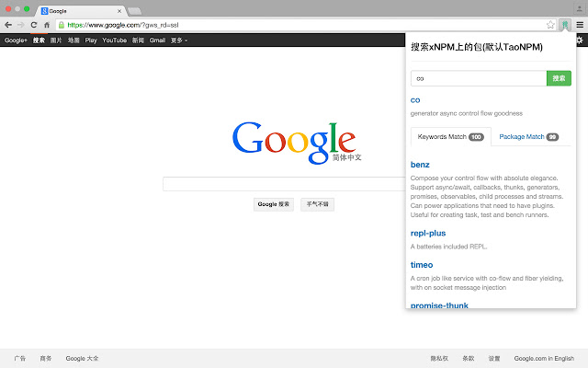Open Google settings gear icon
The width and height of the screenshot is (588, 368).
click(x=580, y=40)
